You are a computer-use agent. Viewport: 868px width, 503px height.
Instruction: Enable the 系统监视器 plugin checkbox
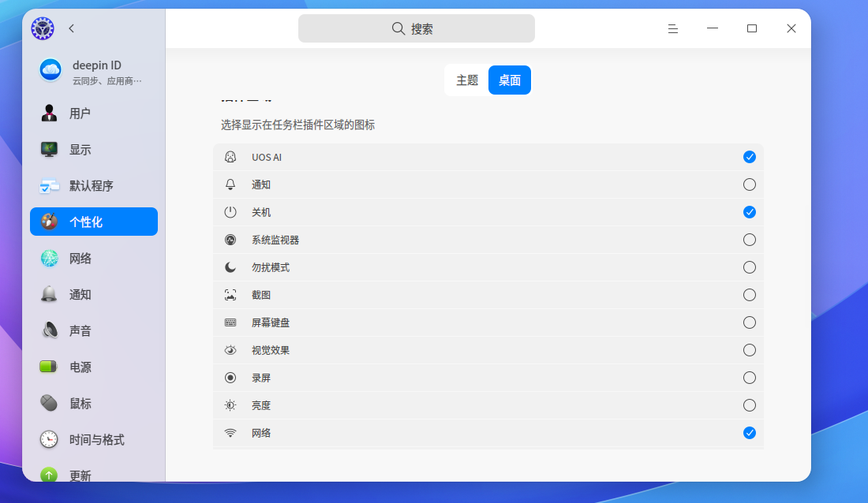coord(750,240)
